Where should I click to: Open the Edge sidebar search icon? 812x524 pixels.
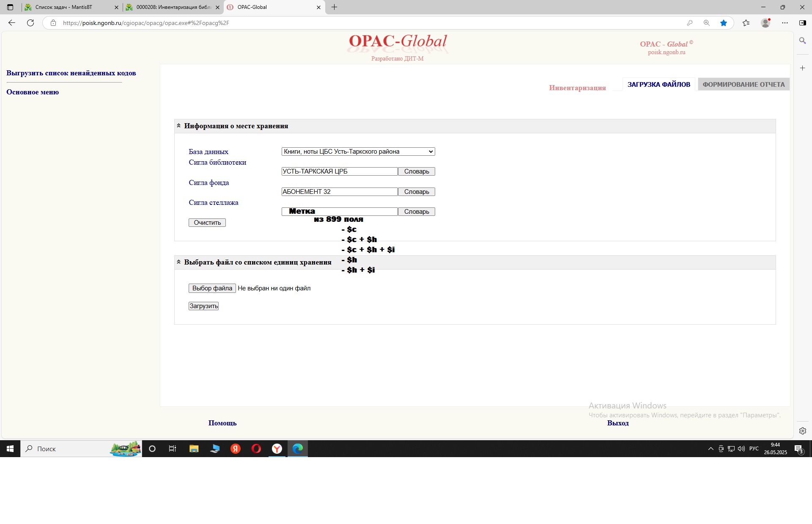802,41
